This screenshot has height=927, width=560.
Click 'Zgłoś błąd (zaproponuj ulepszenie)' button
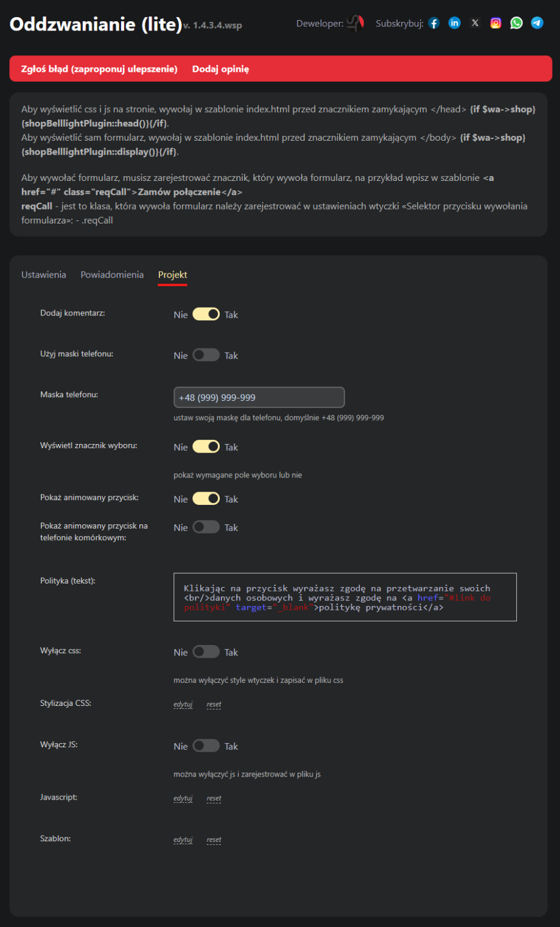(99, 69)
